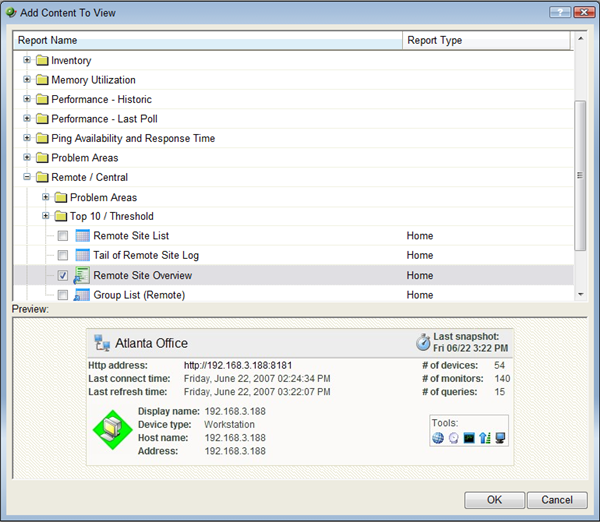Click the http://192.168.3.188:8181 address
The image size is (600, 522).
[x=238, y=365]
